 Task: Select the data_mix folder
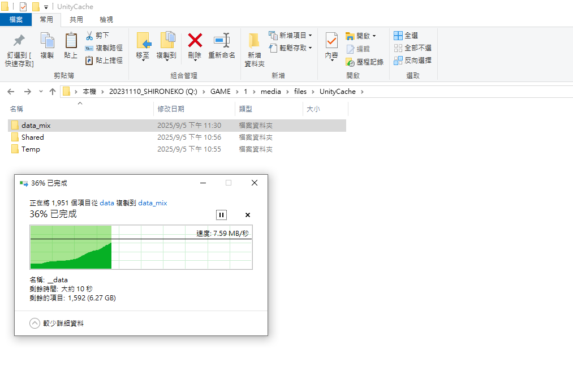[x=177, y=126]
